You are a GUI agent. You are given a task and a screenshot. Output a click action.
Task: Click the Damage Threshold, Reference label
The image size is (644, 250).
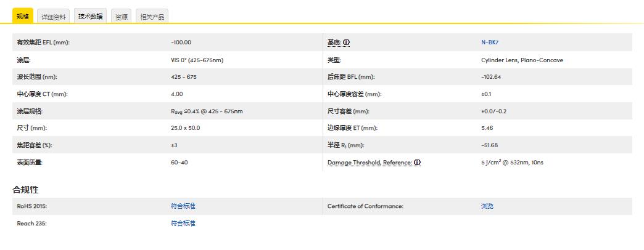(x=369, y=163)
